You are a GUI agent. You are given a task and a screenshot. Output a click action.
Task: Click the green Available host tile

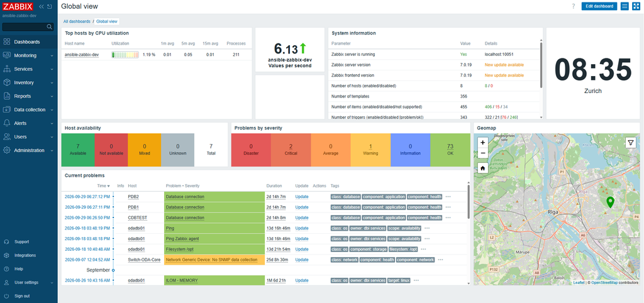pyautogui.click(x=77, y=150)
